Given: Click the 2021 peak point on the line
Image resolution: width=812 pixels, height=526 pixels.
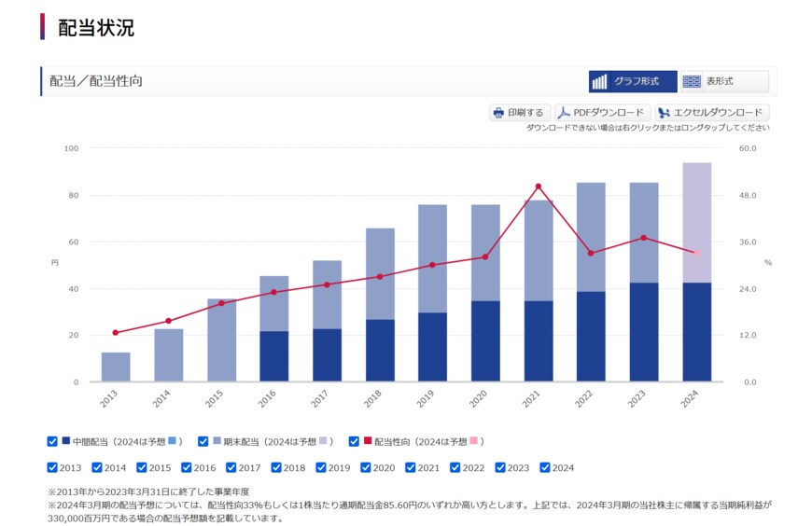Looking at the screenshot, I should (x=538, y=187).
